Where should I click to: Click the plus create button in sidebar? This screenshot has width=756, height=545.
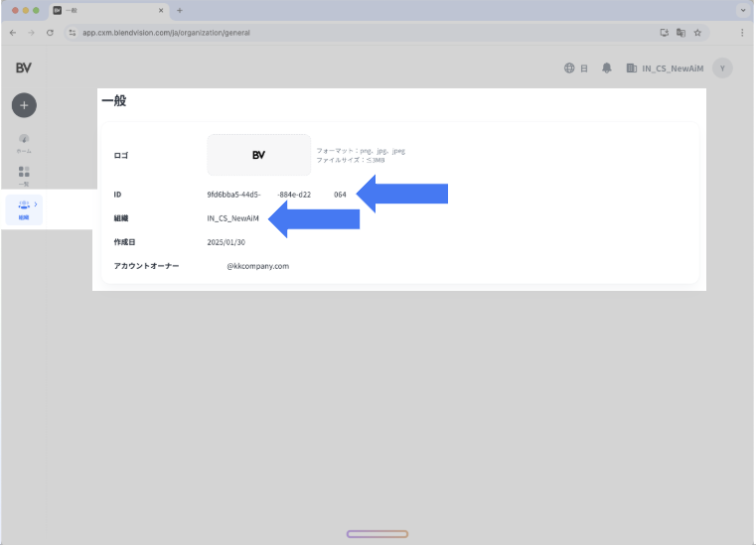pos(24,104)
